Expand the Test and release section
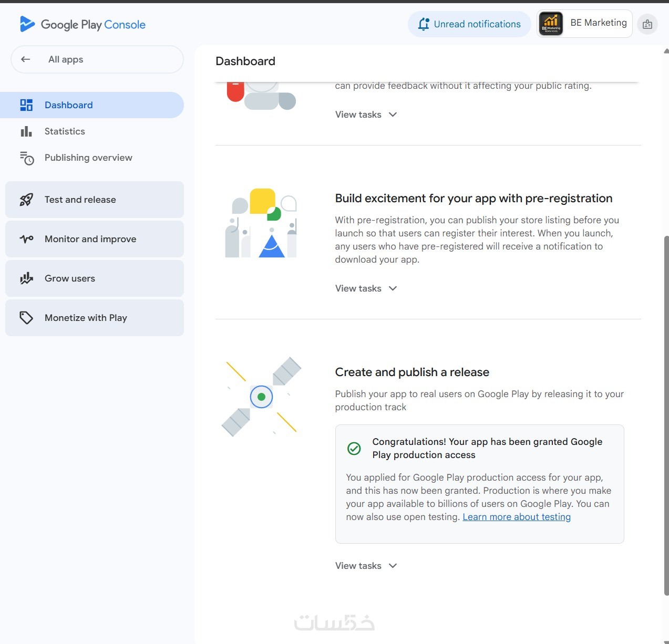This screenshot has width=669, height=644. [95, 200]
